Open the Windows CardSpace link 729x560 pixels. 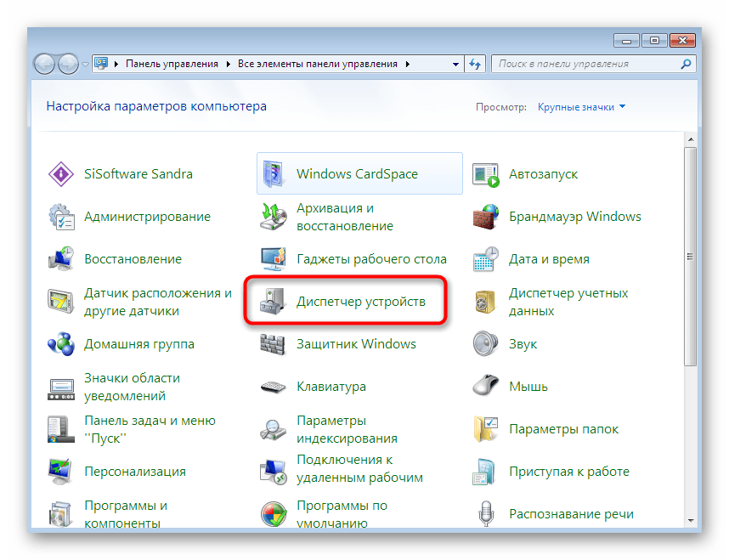pyautogui.click(x=357, y=174)
